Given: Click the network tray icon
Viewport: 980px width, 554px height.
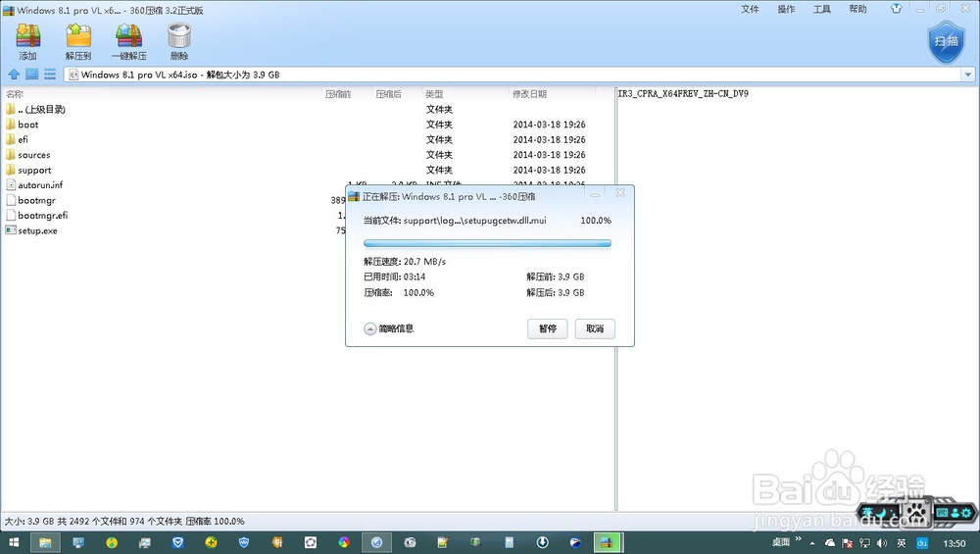Looking at the screenshot, I should pyautogui.click(x=864, y=543).
